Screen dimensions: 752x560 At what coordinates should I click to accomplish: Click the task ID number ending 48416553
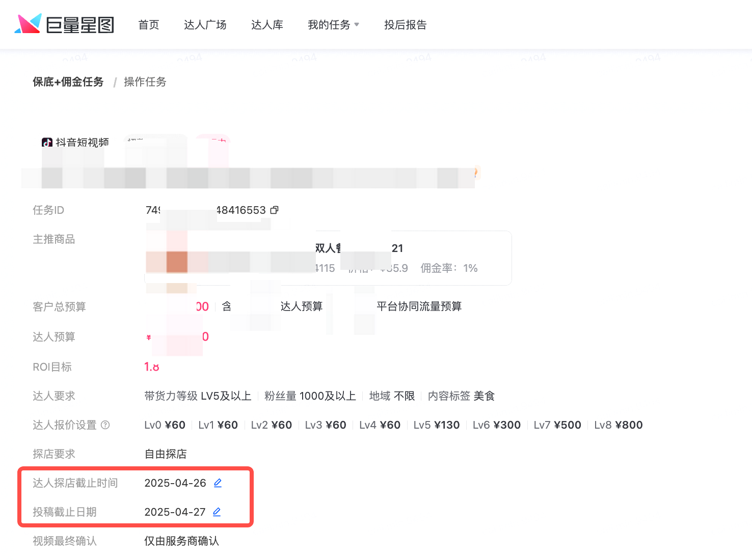click(241, 210)
